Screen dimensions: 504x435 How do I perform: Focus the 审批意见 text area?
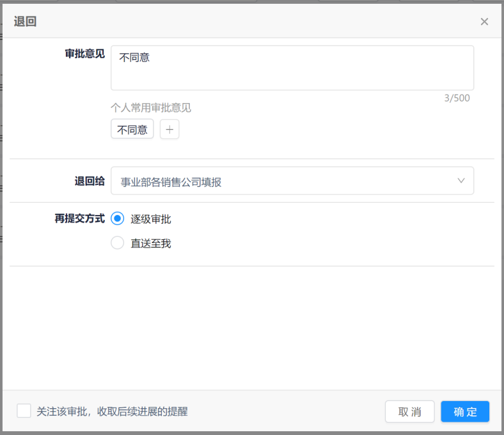pyautogui.click(x=292, y=74)
